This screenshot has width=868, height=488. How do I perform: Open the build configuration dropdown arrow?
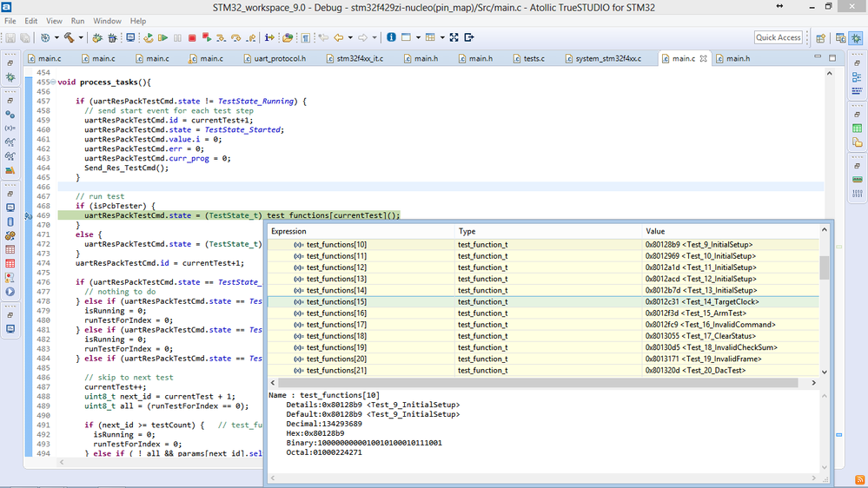(x=56, y=37)
